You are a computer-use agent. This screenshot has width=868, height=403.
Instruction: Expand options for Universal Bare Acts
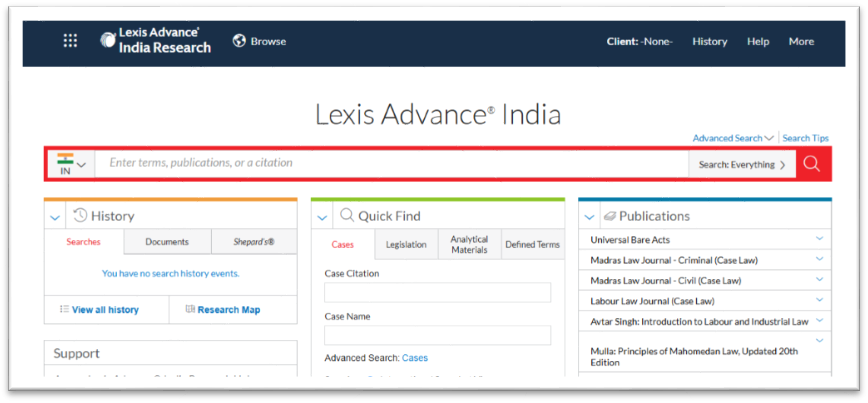click(x=820, y=239)
